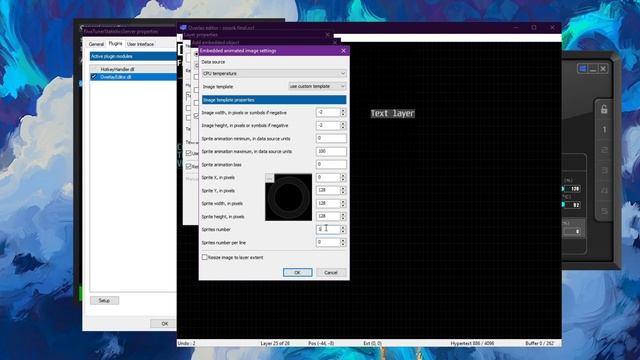
Task: Click the Buffer status bar entry
Action: (x=540, y=344)
